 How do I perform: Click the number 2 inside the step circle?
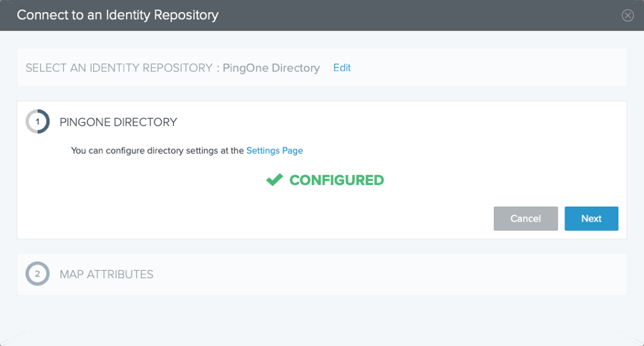[x=37, y=274]
